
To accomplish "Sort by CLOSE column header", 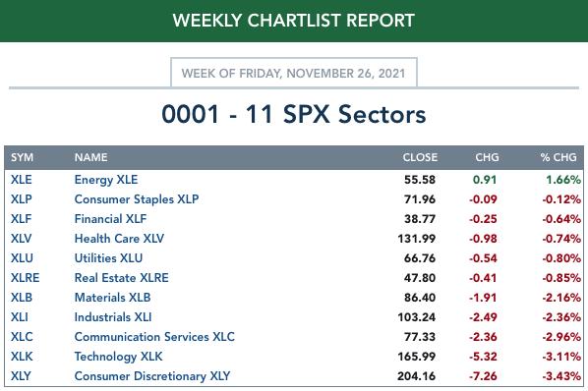I will coord(420,157).
